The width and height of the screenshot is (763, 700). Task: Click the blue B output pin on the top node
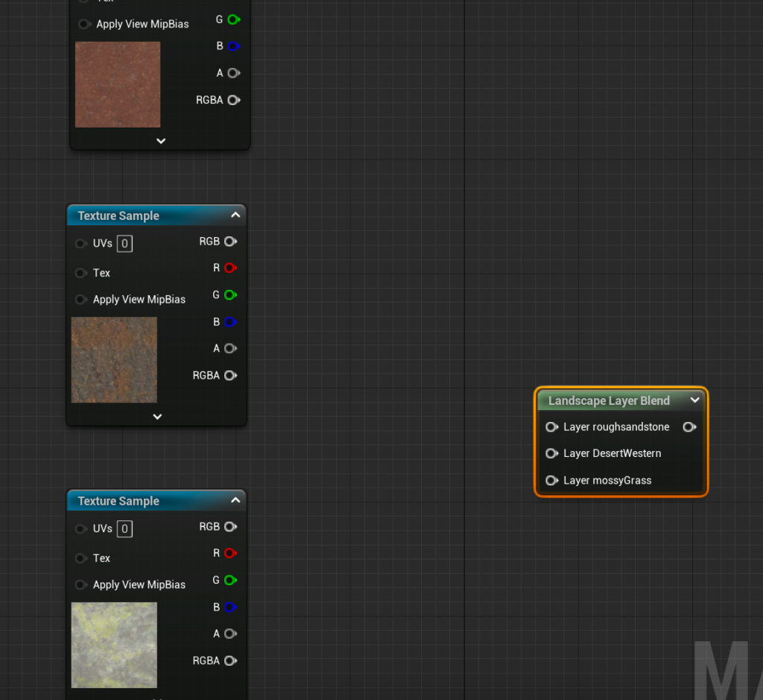point(233,46)
